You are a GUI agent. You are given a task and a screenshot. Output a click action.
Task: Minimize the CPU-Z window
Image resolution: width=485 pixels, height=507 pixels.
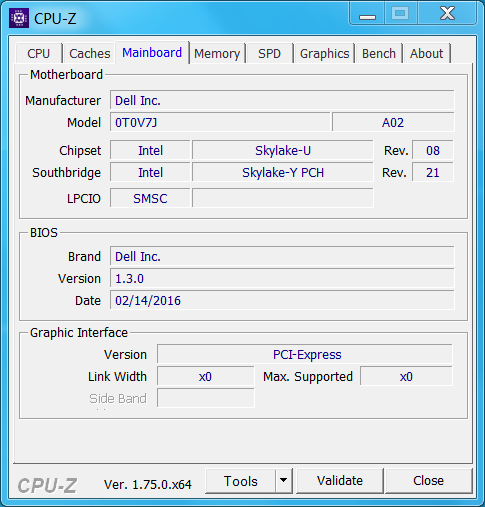click(367, 14)
